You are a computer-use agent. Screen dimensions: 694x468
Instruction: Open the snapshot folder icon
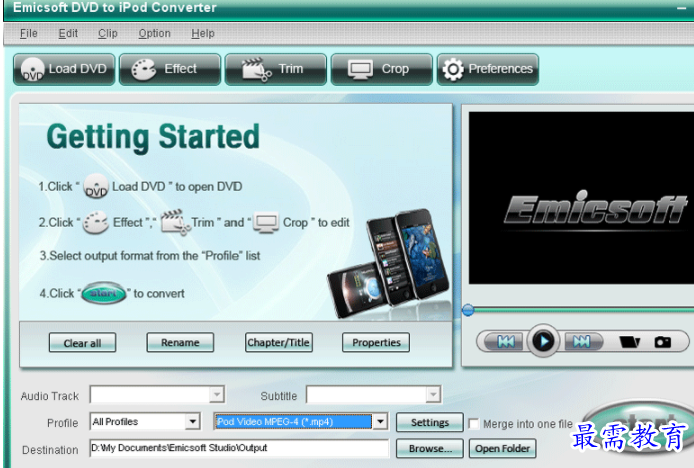[629, 342]
